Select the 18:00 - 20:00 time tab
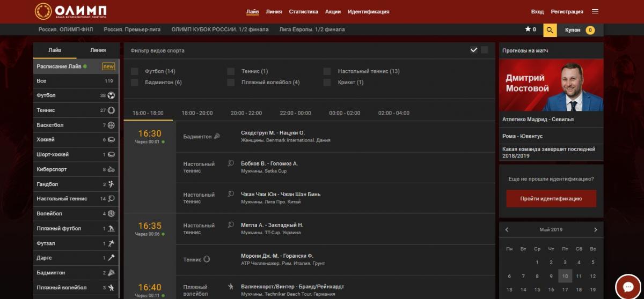 (197, 113)
